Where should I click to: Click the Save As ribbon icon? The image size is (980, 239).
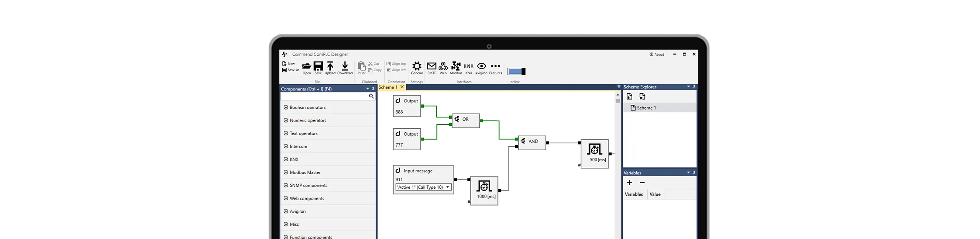click(x=284, y=70)
